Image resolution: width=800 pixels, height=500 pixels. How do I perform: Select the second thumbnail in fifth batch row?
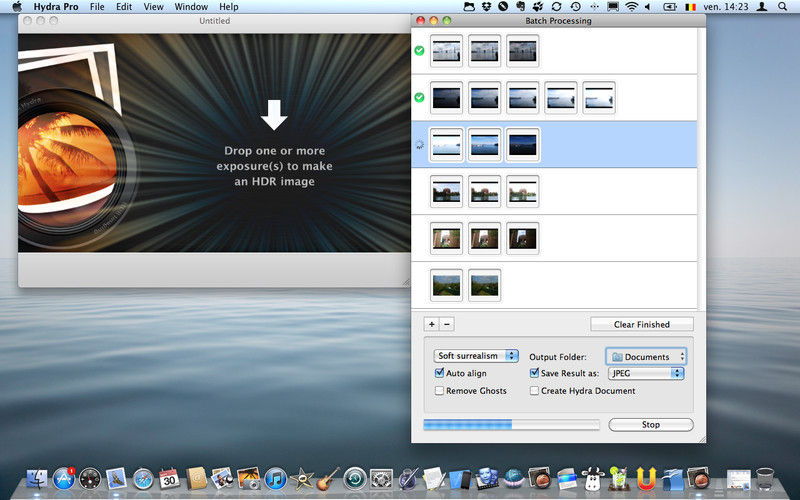point(484,238)
